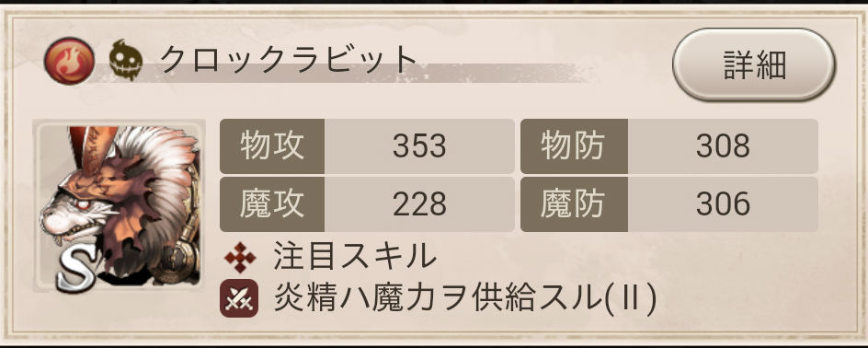This screenshot has height=348, width=868.
Task: Click the 物攻 stat label
Action: click(272, 146)
